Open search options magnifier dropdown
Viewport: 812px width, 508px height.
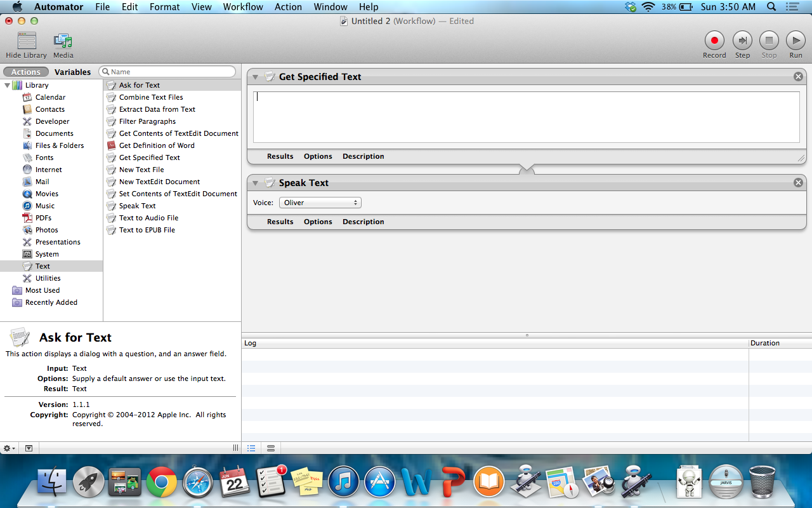pos(106,72)
